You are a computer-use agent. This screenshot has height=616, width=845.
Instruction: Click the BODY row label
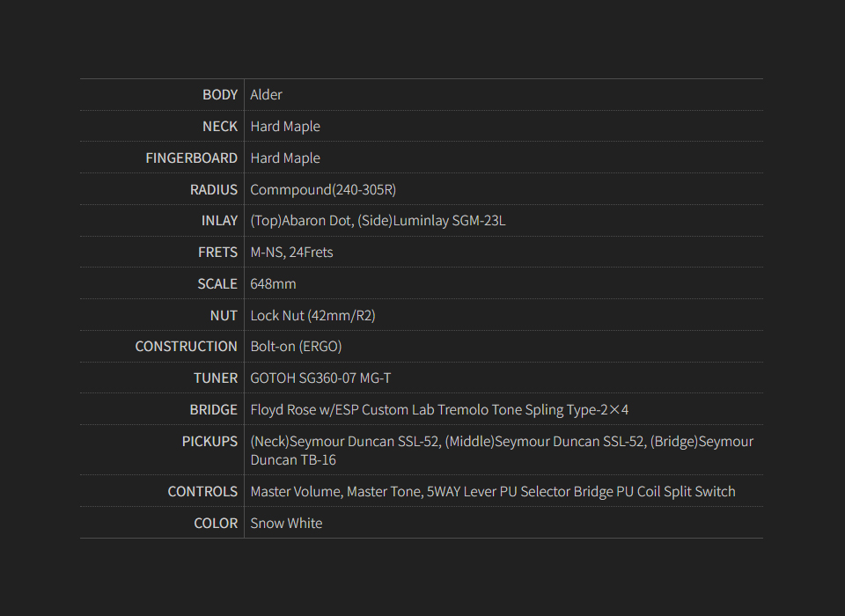click(220, 95)
